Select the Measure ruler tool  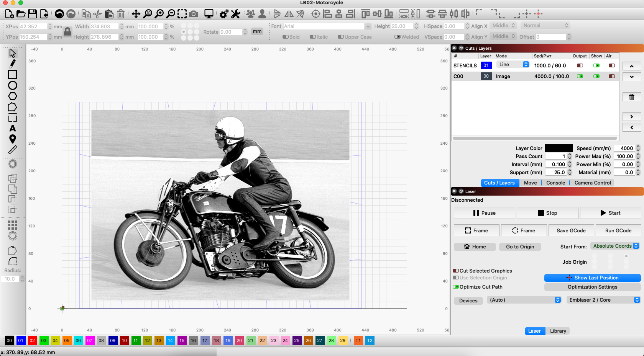(x=12, y=150)
